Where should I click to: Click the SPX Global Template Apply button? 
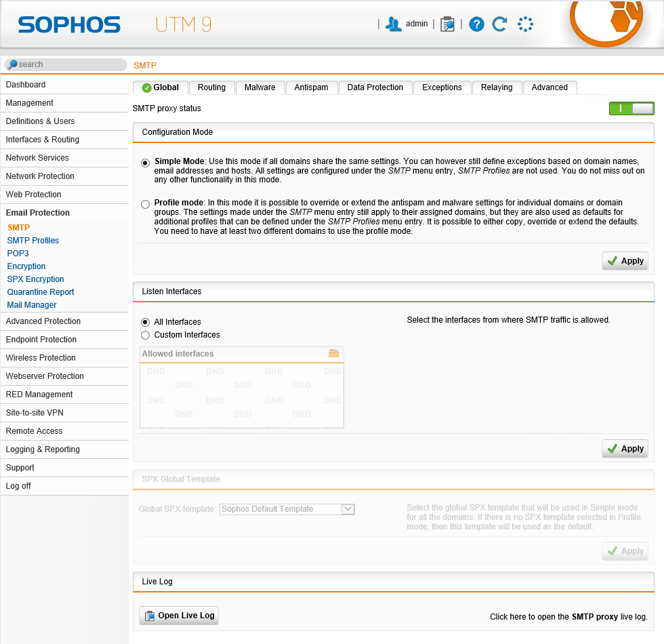[625, 551]
